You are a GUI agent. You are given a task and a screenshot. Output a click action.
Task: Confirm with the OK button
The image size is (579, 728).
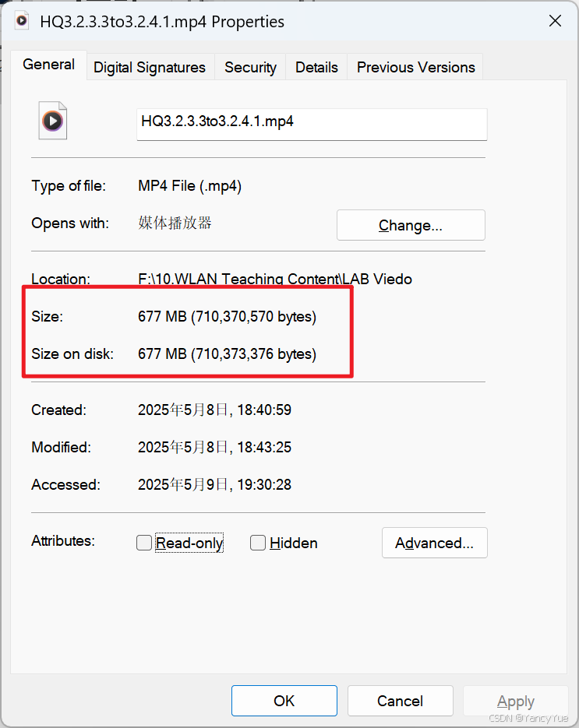284,701
